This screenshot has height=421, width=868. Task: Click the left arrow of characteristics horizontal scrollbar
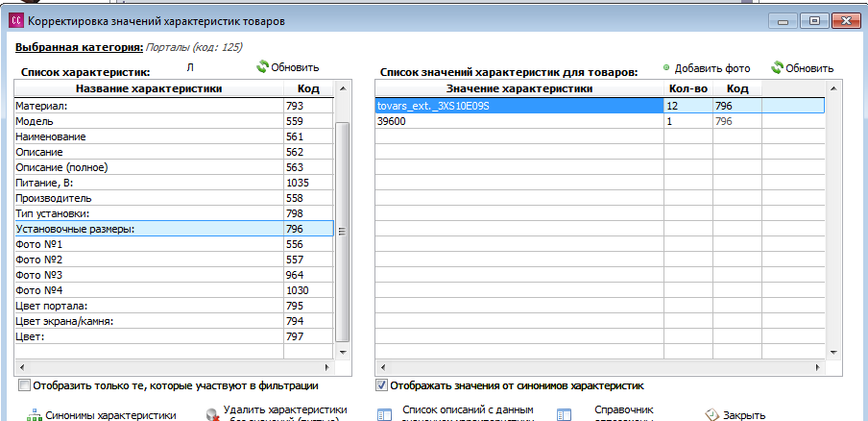pyautogui.click(x=22, y=367)
